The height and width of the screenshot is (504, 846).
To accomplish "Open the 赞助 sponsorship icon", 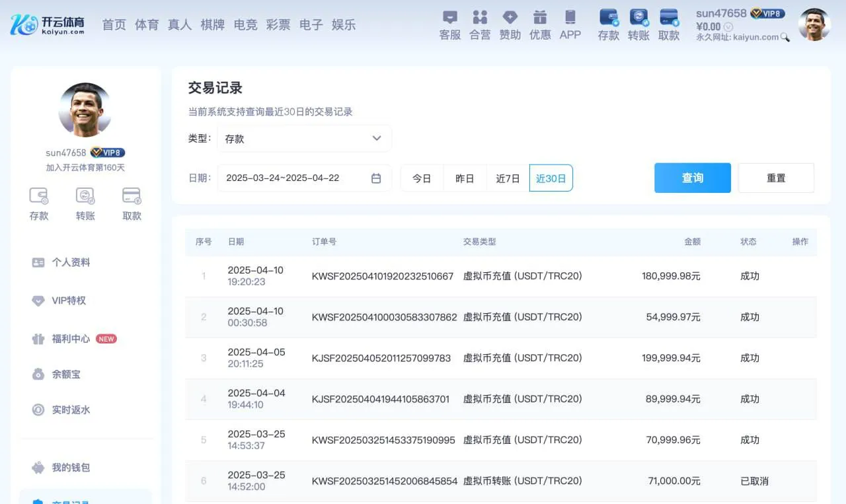I will coord(510,25).
